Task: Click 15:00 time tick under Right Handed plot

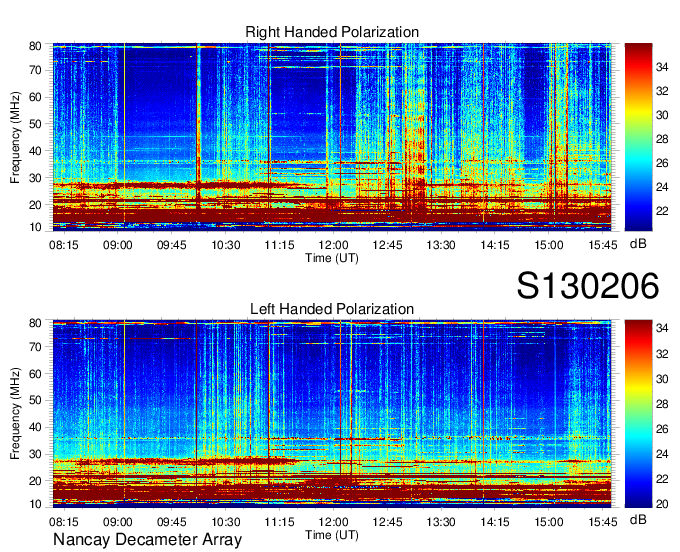Action: pyautogui.click(x=549, y=245)
